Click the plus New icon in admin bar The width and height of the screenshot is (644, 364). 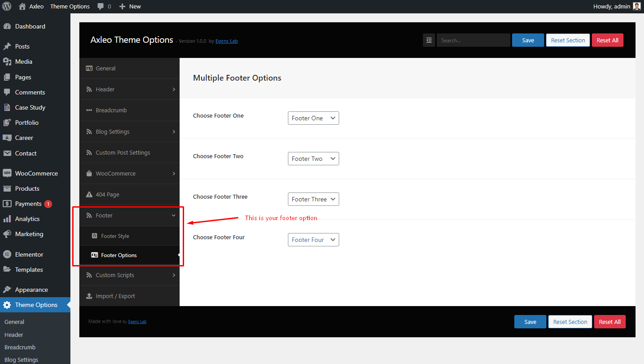coord(123,6)
